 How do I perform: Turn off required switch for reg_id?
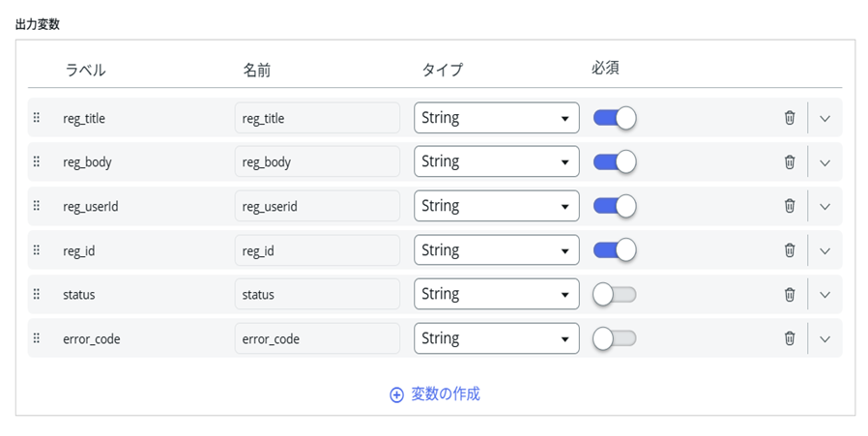tap(615, 250)
